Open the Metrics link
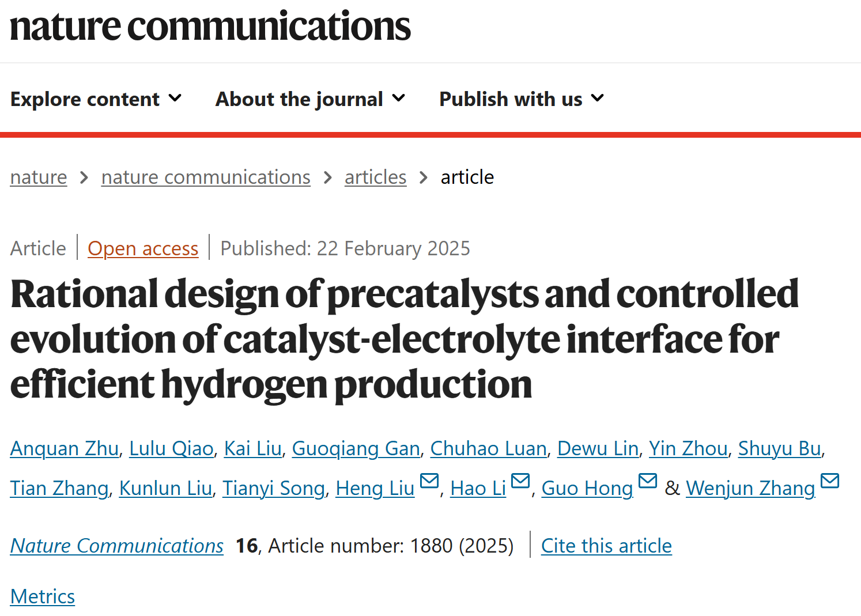Viewport: 861px width, 616px height. coord(43,596)
